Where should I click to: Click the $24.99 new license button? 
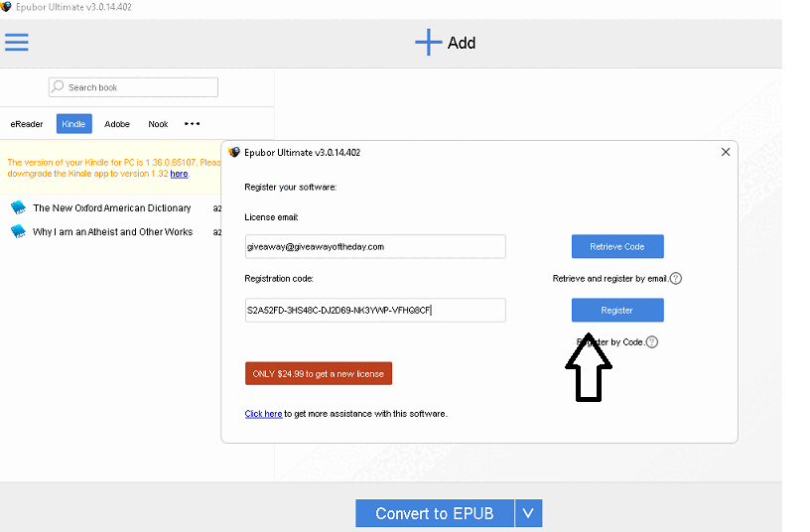click(x=319, y=373)
